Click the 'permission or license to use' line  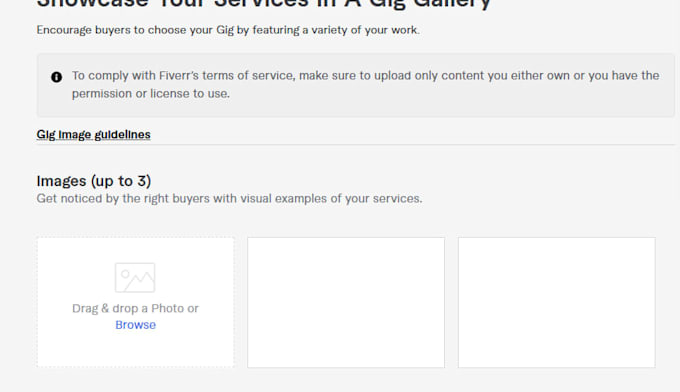(x=150, y=94)
